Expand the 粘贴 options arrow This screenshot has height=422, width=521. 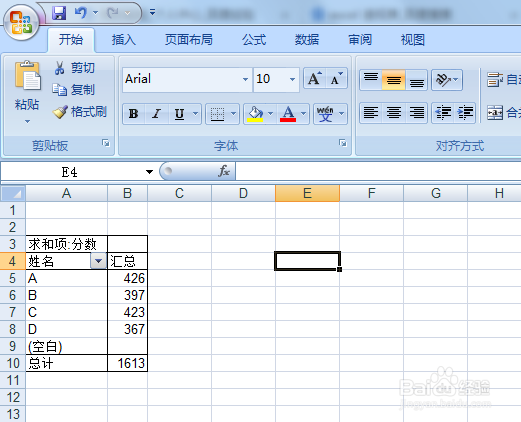pyautogui.click(x=27, y=122)
